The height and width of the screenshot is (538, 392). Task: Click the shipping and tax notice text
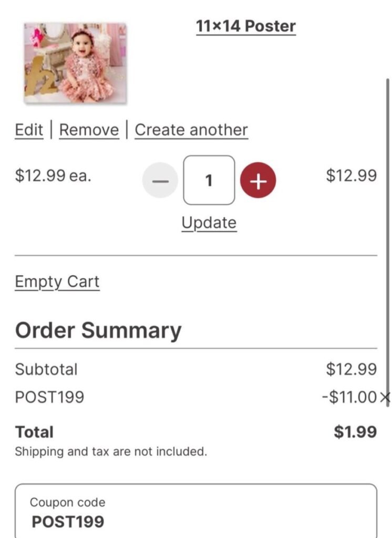(x=111, y=451)
